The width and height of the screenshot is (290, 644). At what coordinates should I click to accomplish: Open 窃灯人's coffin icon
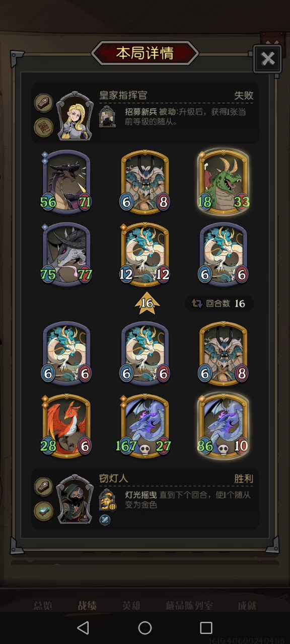[x=43, y=487]
